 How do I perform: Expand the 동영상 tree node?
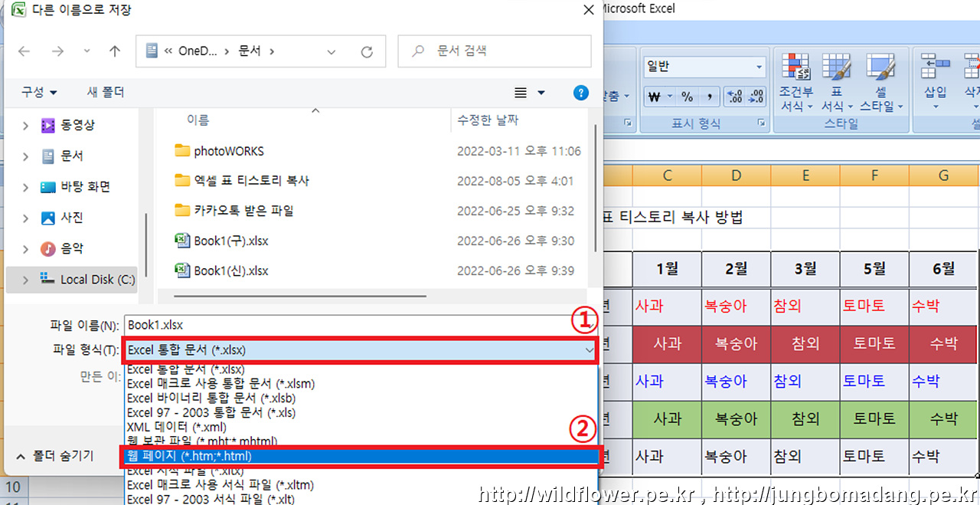pos(25,125)
